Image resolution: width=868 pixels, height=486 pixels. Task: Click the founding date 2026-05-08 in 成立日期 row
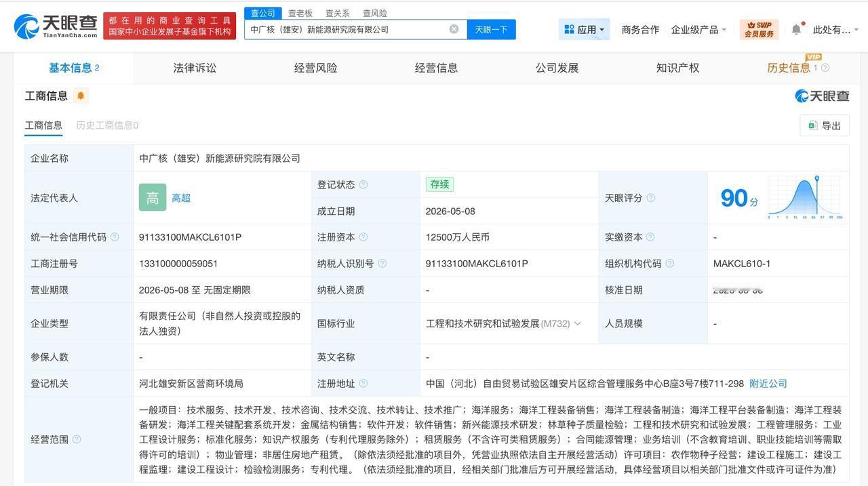pyautogui.click(x=450, y=211)
